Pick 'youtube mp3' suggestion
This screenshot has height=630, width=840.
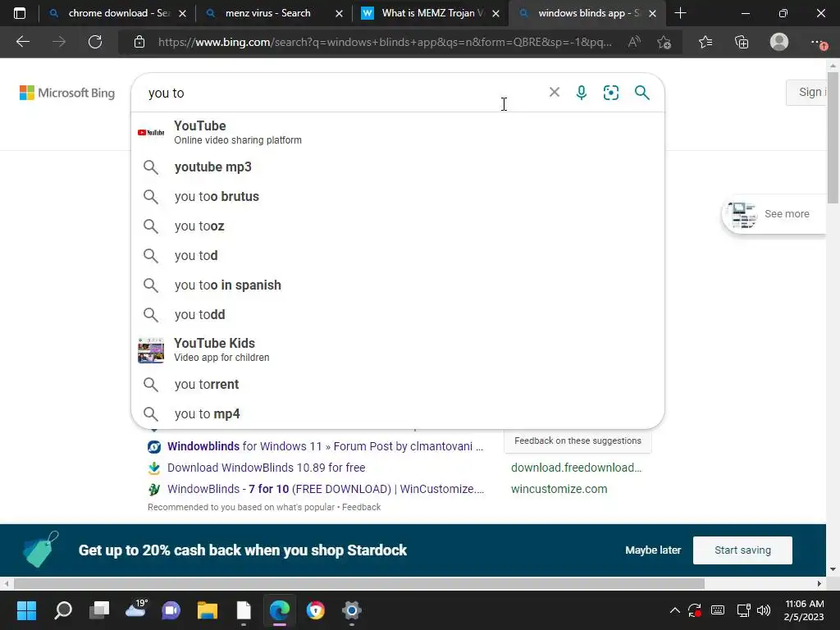(x=398, y=167)
